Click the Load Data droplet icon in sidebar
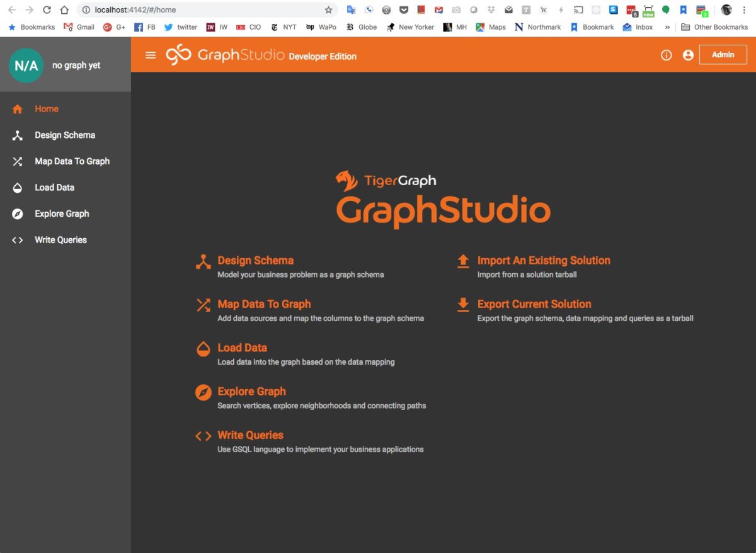756x553 pixels. pos(17,187)
